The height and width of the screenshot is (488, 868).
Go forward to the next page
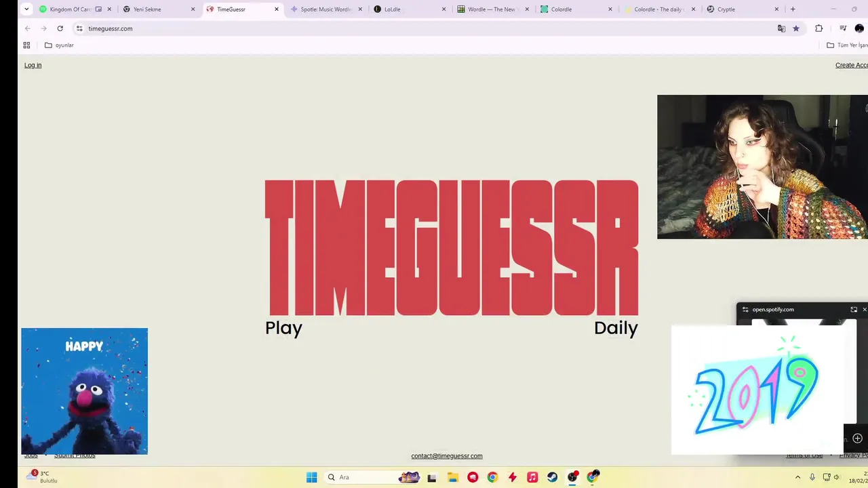[43, 28]
